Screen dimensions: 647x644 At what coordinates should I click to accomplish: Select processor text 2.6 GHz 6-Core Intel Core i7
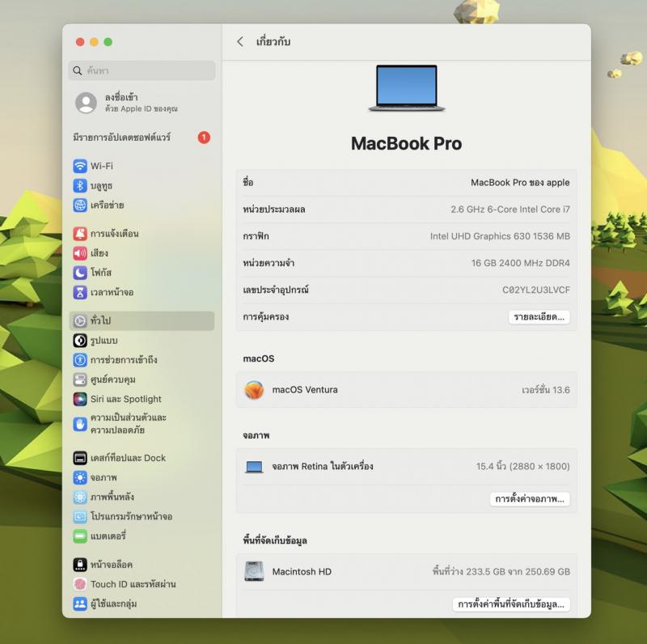(510, 210)
